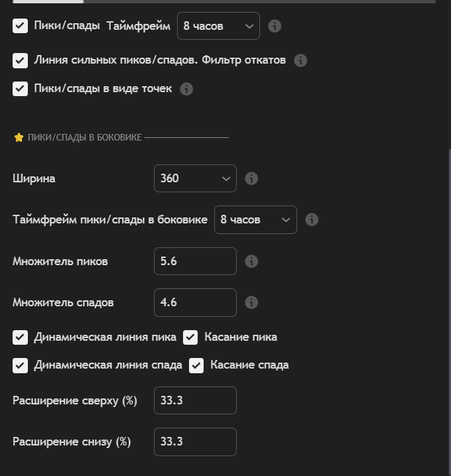Uncheck Пики/спады в виде точек
451x476 pixels.
pos(21,89)
